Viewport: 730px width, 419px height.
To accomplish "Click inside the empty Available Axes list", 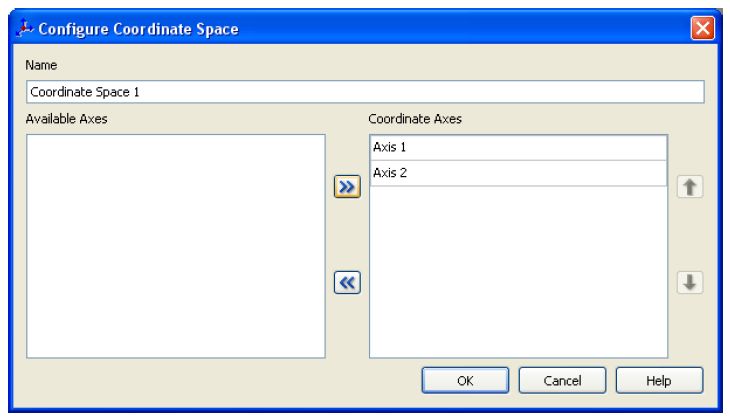I will tap(175, 245).
